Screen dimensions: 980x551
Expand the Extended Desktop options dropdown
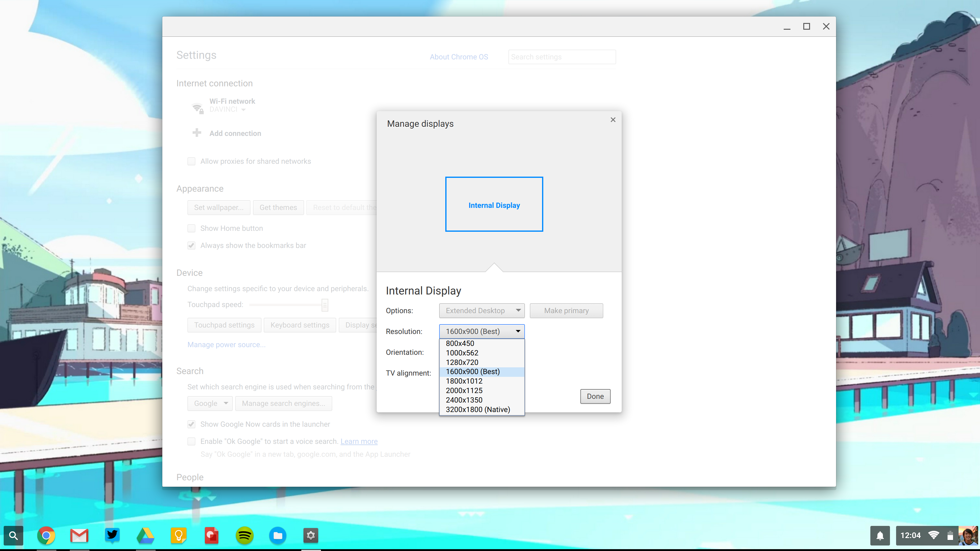482,311
